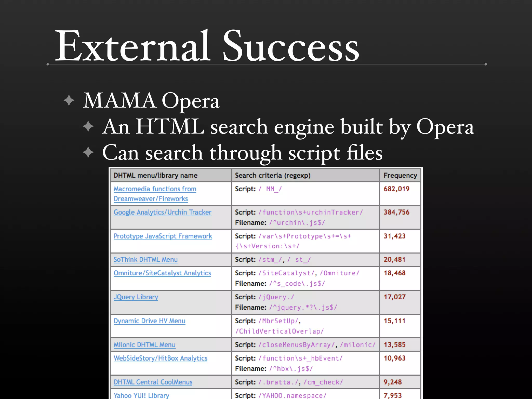Click the '/^hbx\.js$/' filename regexp

[291, 369]
